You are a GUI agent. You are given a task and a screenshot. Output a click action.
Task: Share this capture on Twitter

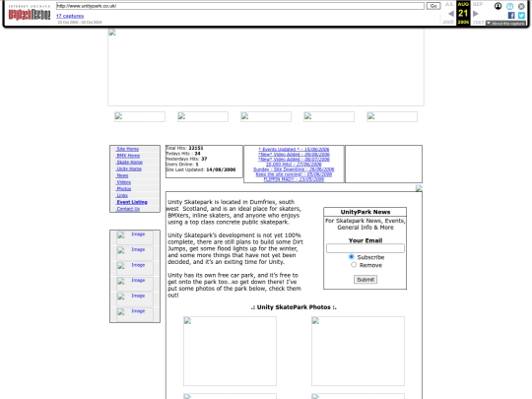tap(521, 15)
